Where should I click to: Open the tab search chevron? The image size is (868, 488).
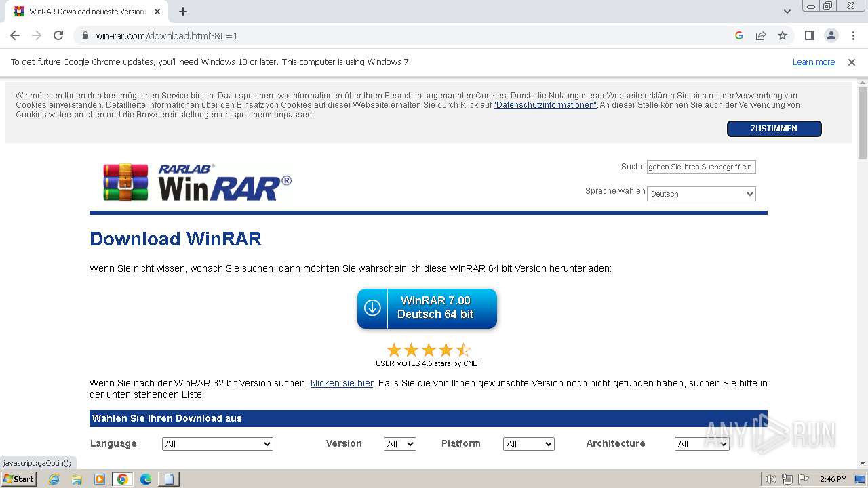click(x=787, y=12)
